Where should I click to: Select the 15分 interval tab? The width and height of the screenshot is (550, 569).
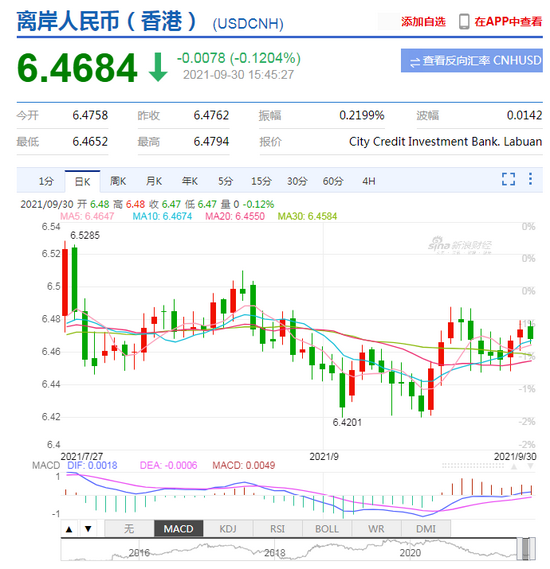coord(261,181)
